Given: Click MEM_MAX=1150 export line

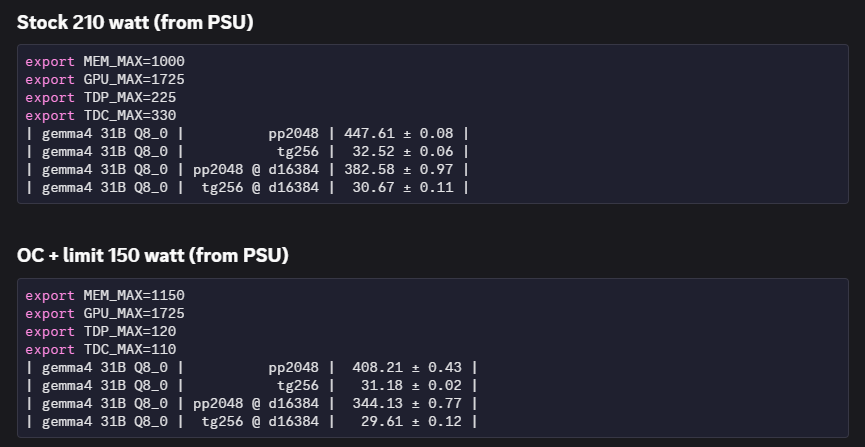Looking at the screenshot, I should tap(105, 295).
